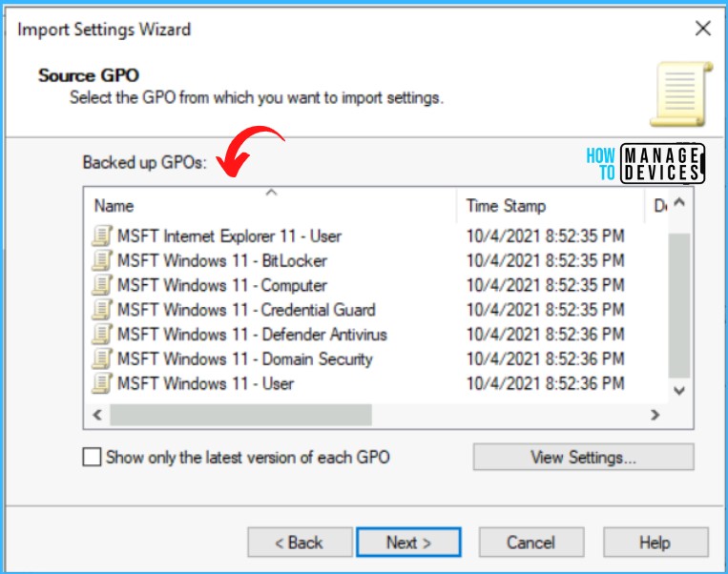This screenshot has width=728, height=574.
Task: Sort by the Time Stamp column header
Action: pyautogui.click(x=551, y=206)
